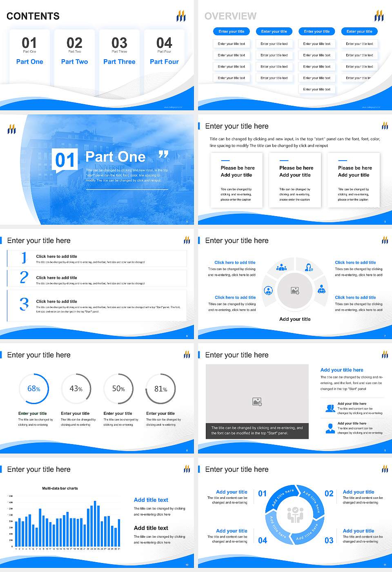392x572 pixels.
Task: Click the blue numeral 3 in the list
Action: point(24,304)
